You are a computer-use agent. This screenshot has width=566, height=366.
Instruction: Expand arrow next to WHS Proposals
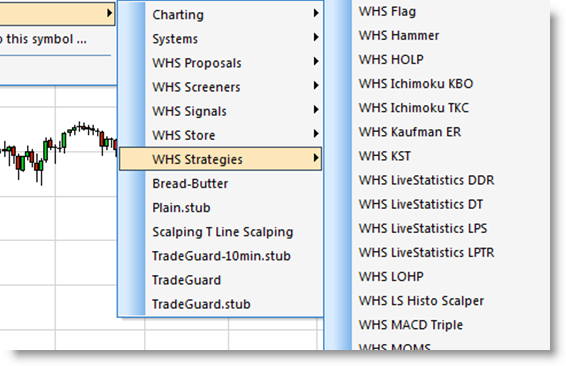(x=316, y=61)
